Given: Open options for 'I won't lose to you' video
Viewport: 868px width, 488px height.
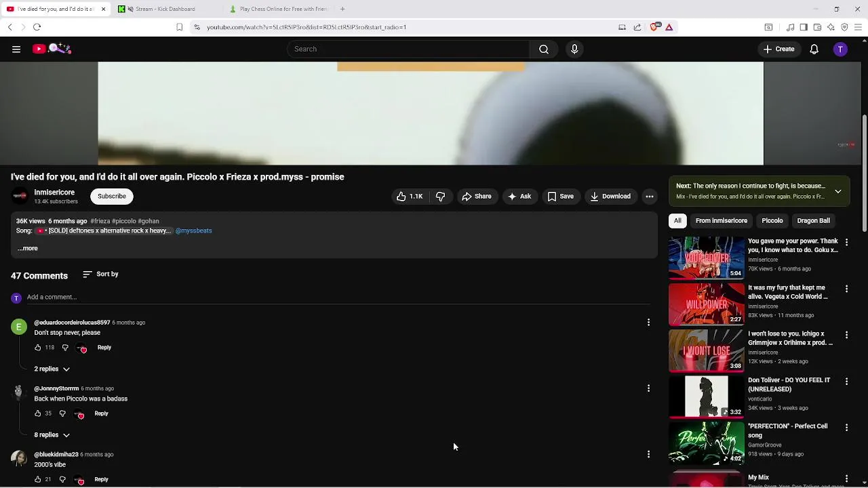Looking at the screenshot, I should [x=846, y=335].
